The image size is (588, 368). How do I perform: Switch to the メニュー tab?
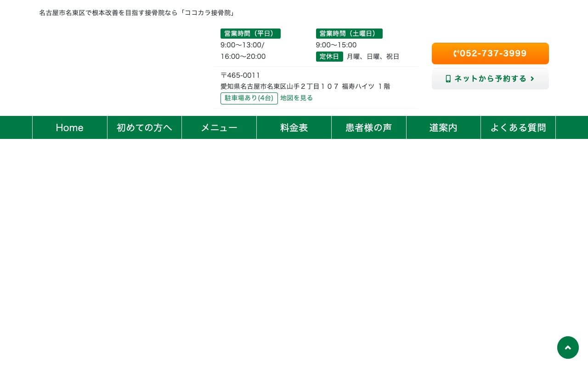click(219, 127)
